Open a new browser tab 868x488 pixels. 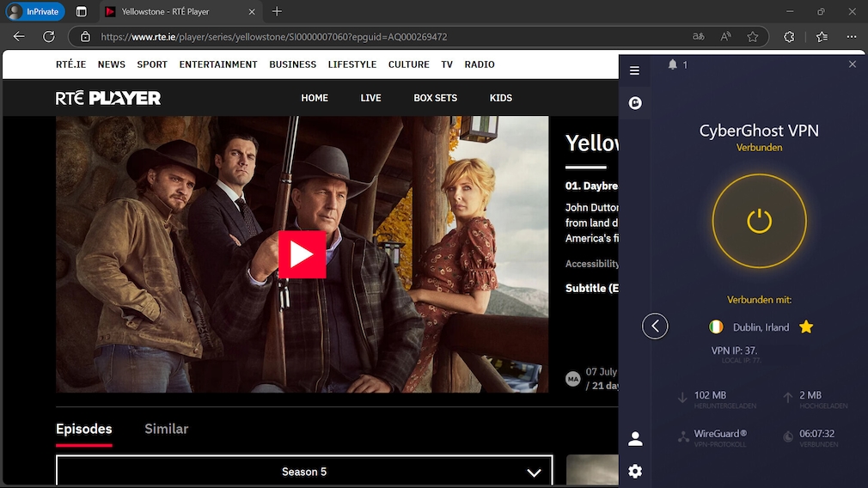(x=277, y=11)
